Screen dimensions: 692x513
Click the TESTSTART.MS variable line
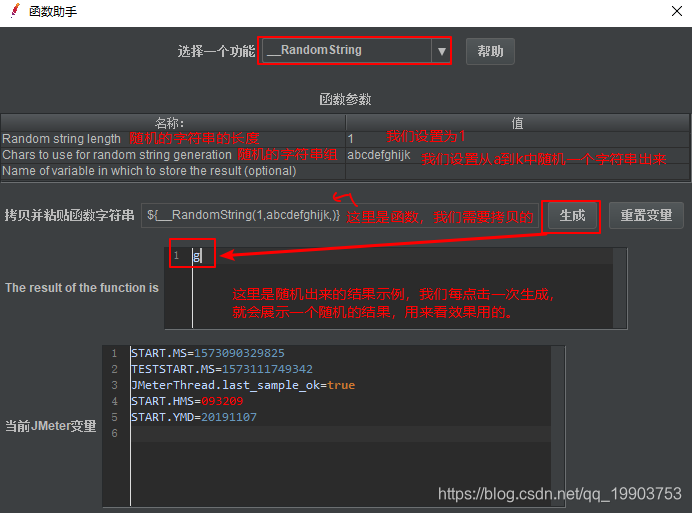222,369
